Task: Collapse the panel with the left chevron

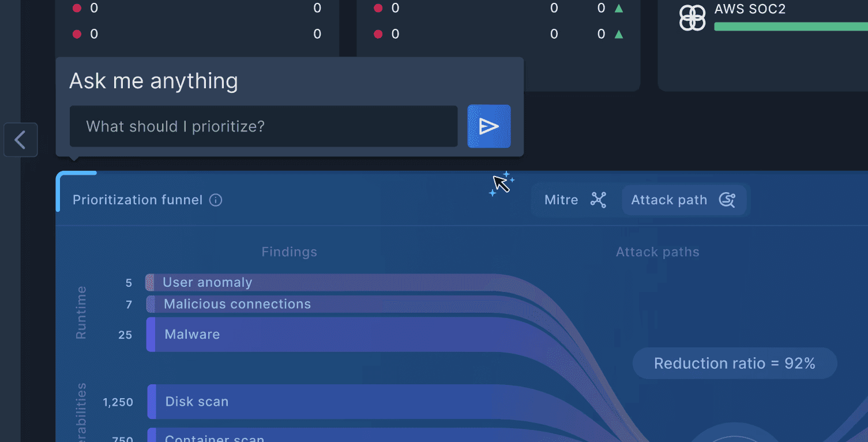Action: pos(20,140)
